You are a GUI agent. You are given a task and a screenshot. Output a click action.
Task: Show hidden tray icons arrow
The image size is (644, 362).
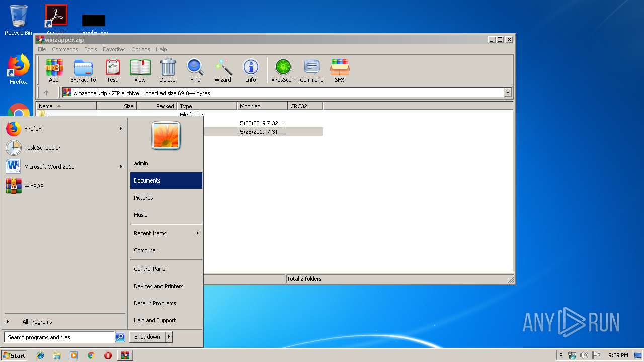click(x=561, y=355)
